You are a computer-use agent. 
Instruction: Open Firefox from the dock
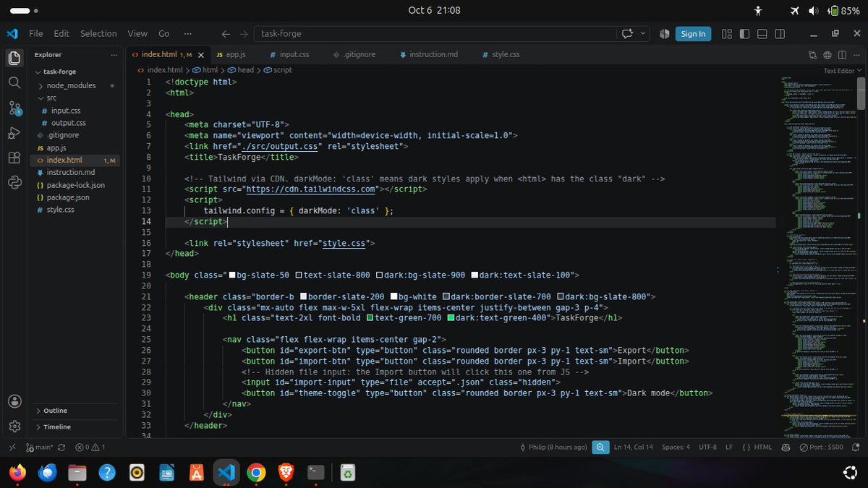pyautogui.click(x=16, y=473)
